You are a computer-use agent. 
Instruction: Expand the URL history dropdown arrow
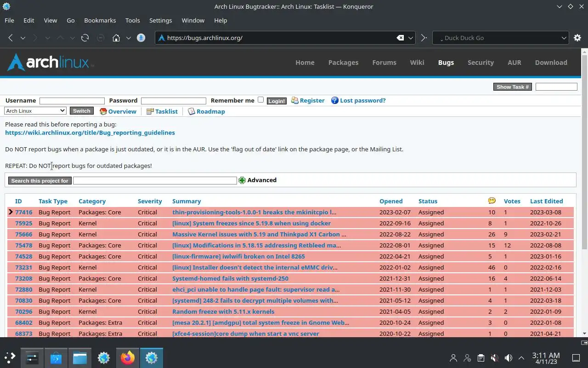click(411, 38)
